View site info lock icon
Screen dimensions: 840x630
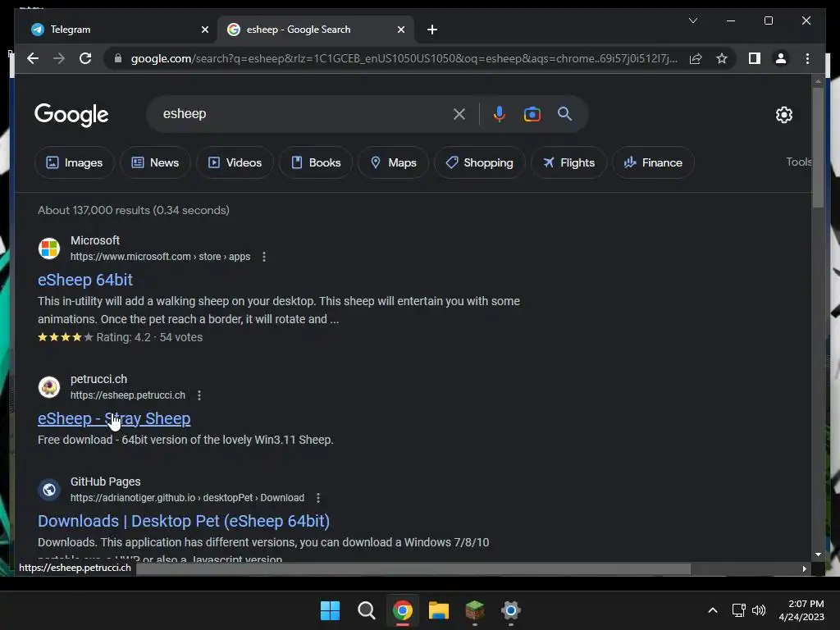click(118, 58)
